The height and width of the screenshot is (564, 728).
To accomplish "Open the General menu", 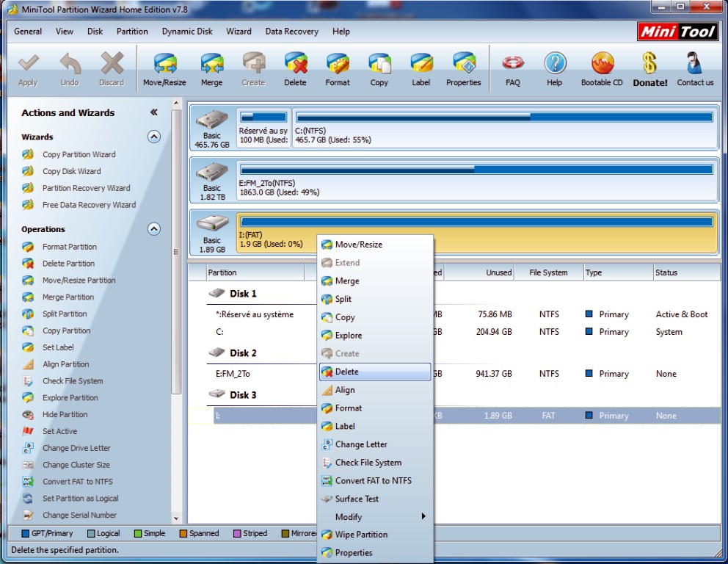I will pos(28,31).
